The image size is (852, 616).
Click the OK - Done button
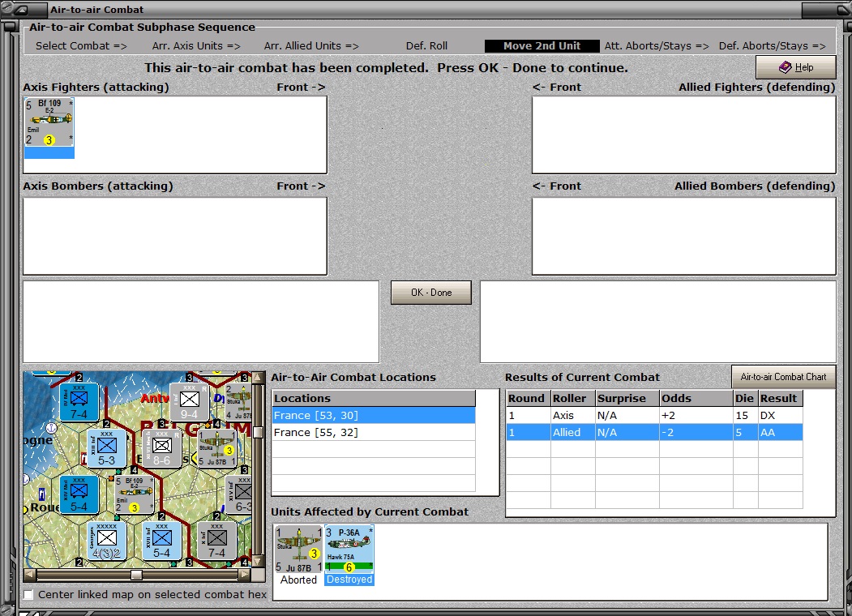coord(431,293)
